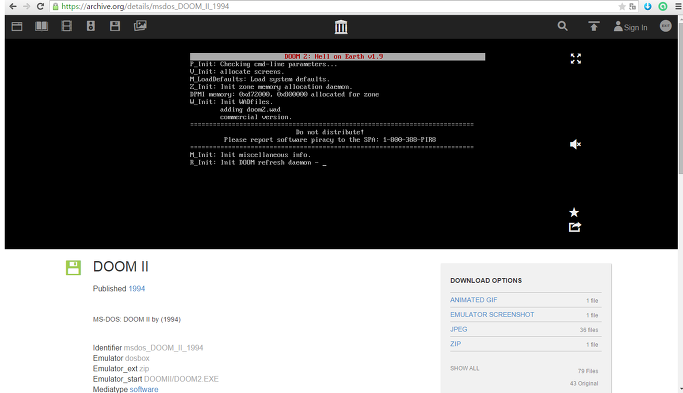The width and height of the screenshot is (683, 393).
Task: Enter fullscreen mode for the emulator
Action: [x=575, y=58]
